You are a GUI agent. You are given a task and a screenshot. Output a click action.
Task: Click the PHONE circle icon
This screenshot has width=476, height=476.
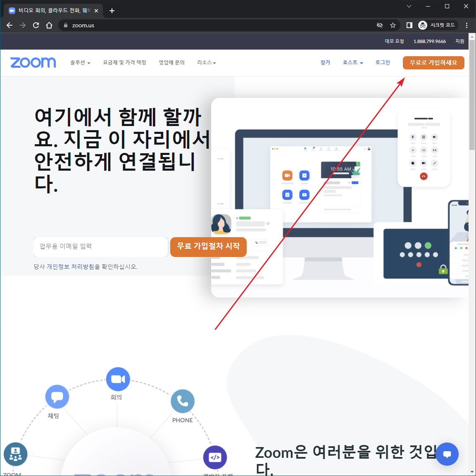point(183,401)
